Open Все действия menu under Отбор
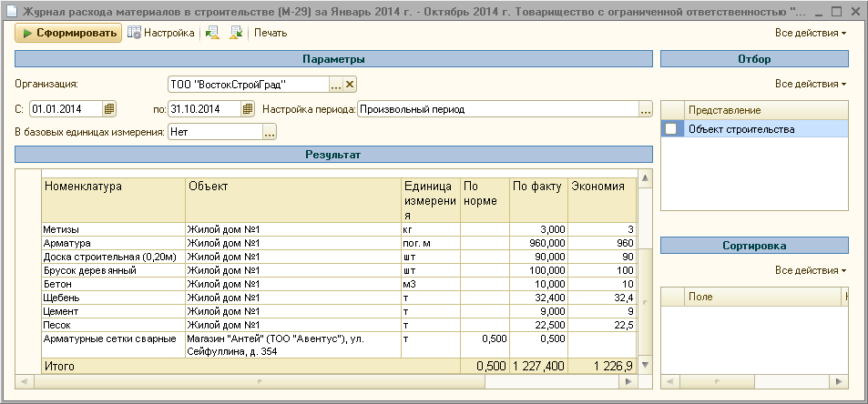This screenshot has width=868, height=404. click(811, 84)
